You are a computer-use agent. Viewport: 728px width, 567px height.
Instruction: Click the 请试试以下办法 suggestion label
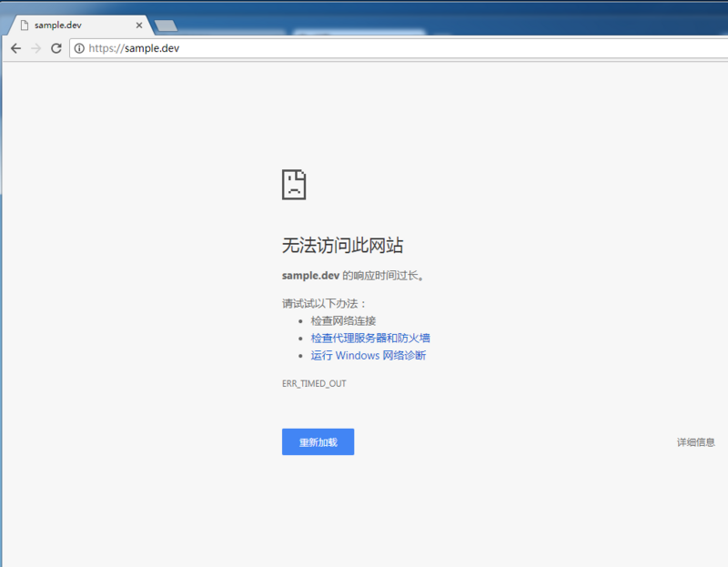pos(324,303)
